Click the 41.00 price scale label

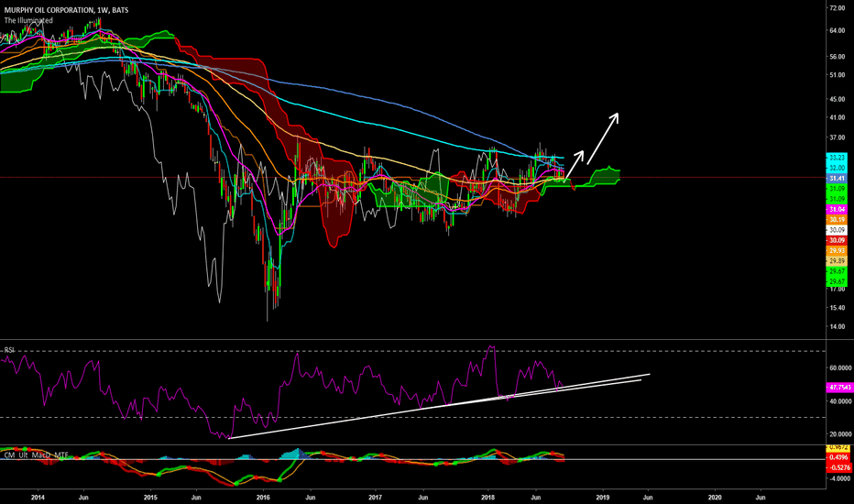pos(837,117)
